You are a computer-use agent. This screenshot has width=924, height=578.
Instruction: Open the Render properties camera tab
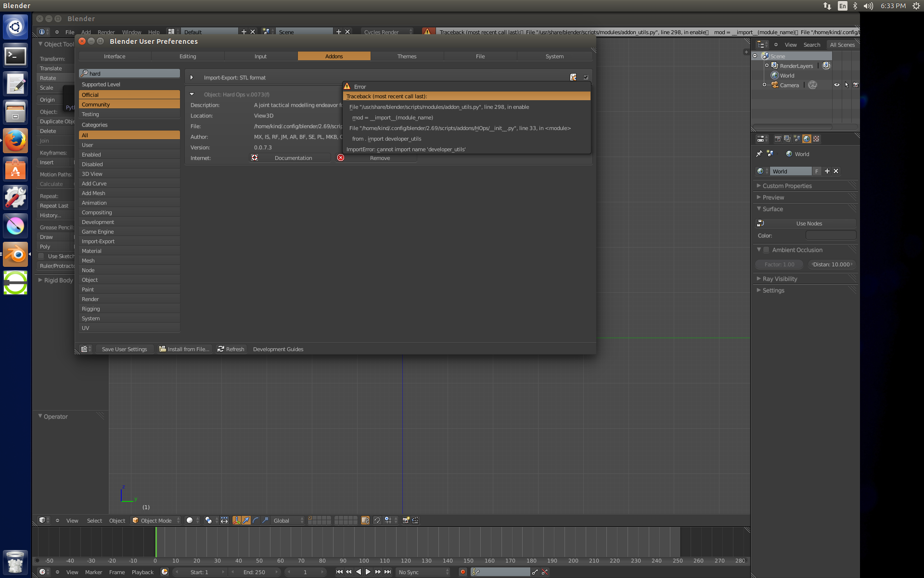tap(778, 139)
